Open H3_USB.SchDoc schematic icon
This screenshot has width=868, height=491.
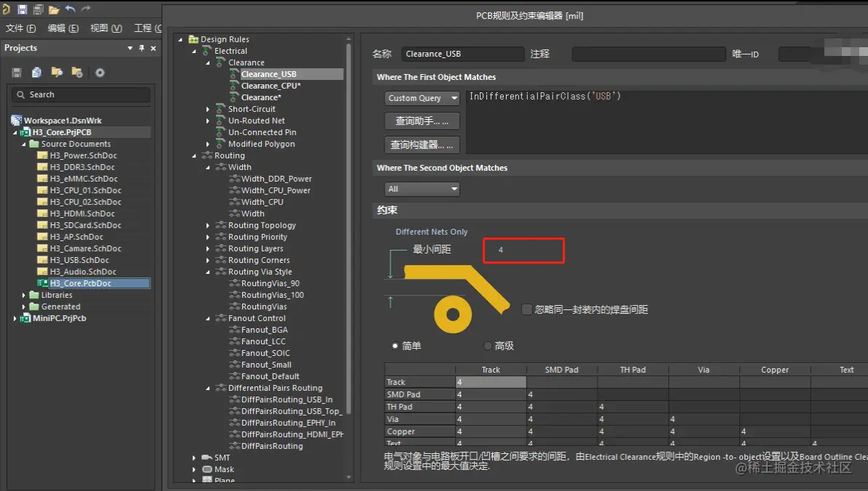coord(42,261)
